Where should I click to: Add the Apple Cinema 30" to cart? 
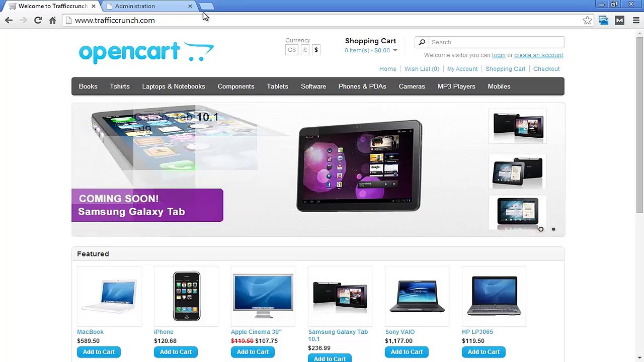(253, 352)
